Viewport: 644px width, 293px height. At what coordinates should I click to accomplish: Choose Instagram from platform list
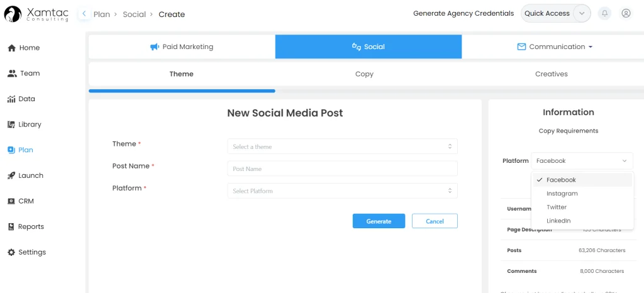click(562, 194)
